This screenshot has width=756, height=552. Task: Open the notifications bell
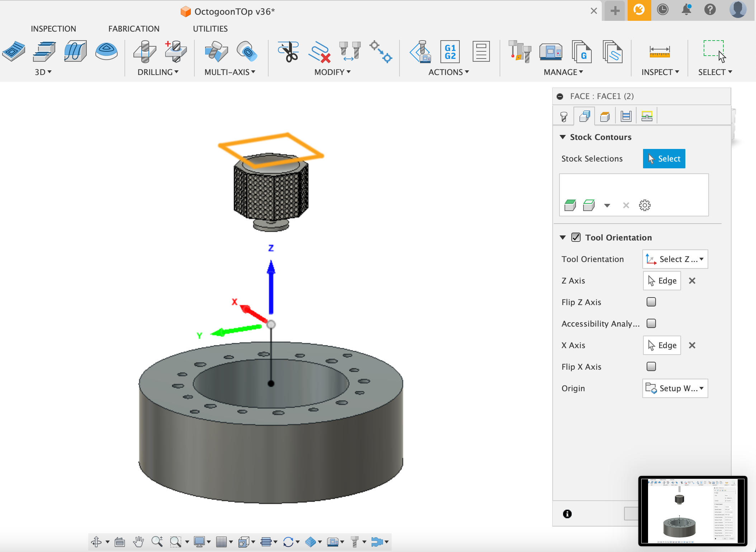pyautogui.click(x=686, y=9)
